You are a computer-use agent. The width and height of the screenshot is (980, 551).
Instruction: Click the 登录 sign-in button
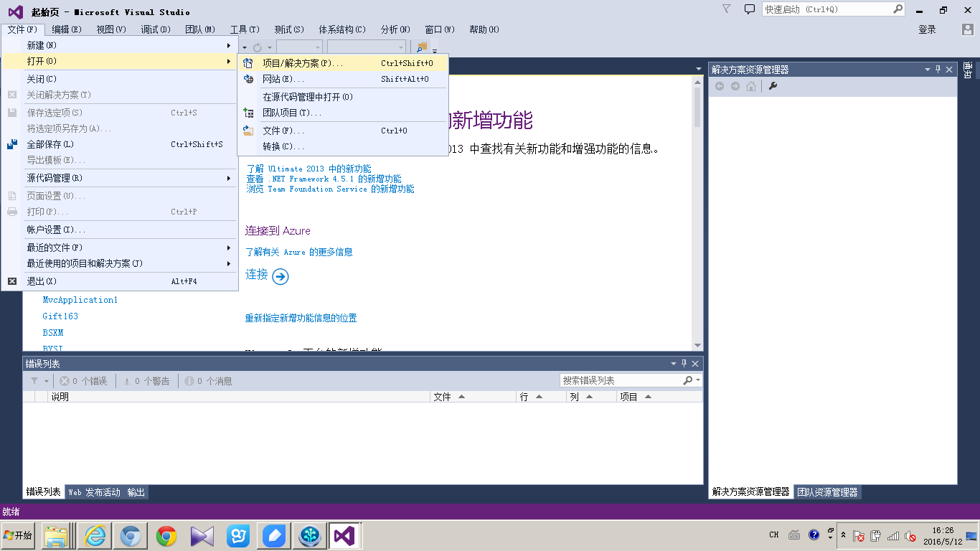927,29
